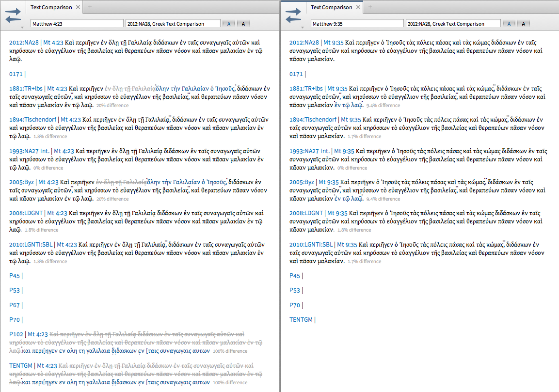Open 2010:LGNTI:SBL link in the right panel

tap(311, 245)
